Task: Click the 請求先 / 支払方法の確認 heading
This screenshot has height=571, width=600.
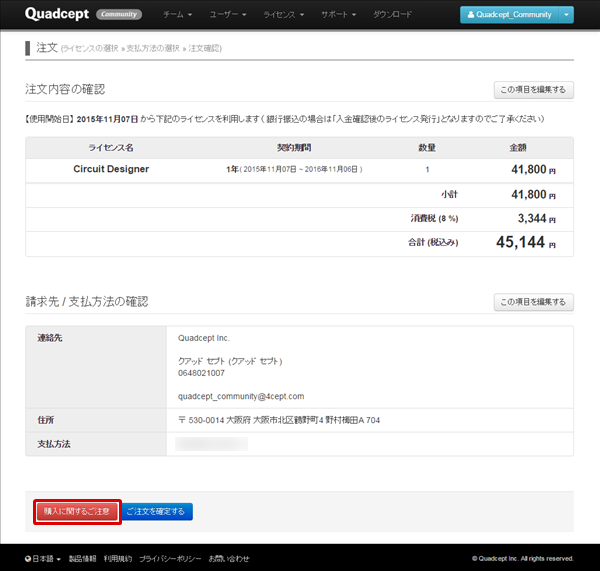Action: click(x=87, y=302)
